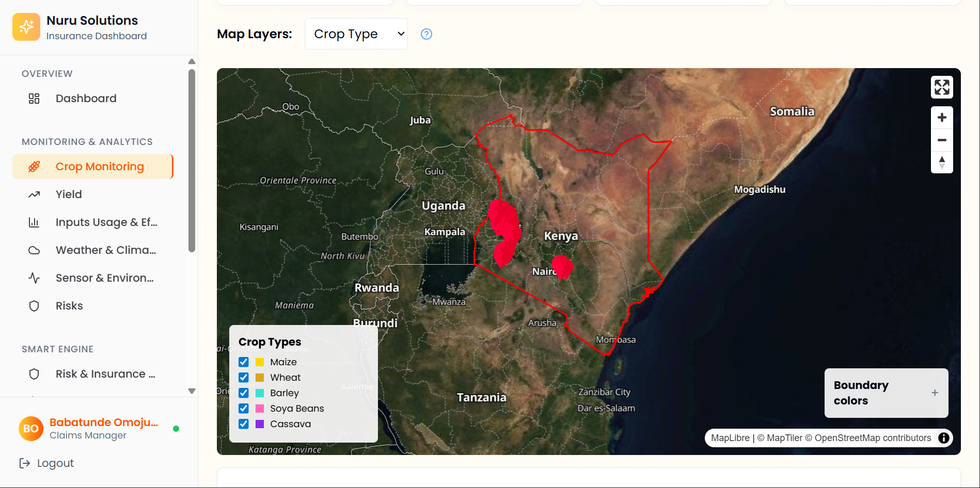Click the Nuru Solutions logo icon
Viewport: 980px width, 488px height.
pos(26,27)
